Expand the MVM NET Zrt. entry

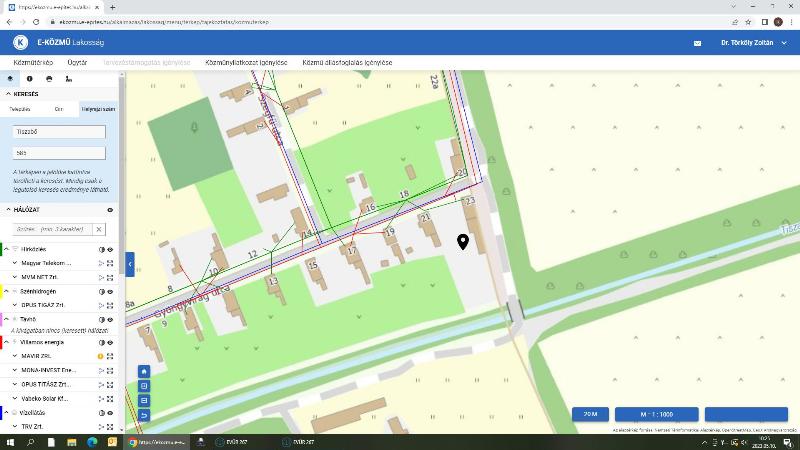coord(15,277)
